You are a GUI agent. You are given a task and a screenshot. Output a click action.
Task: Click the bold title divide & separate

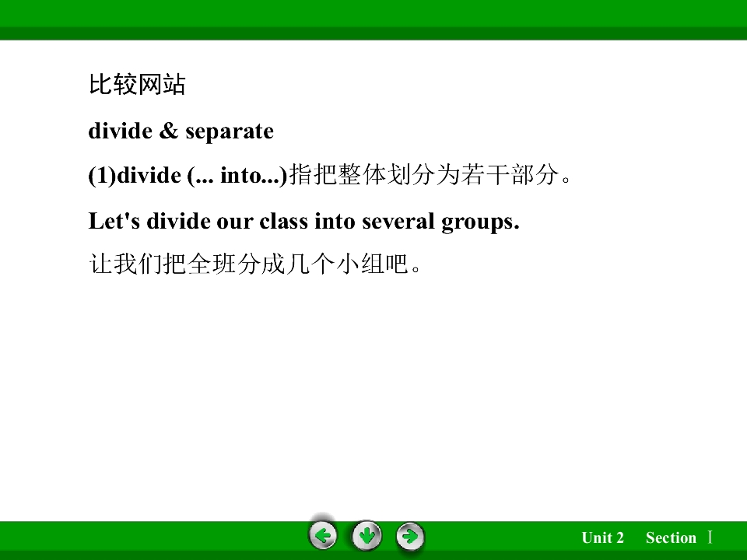click(x=181, y=131)
